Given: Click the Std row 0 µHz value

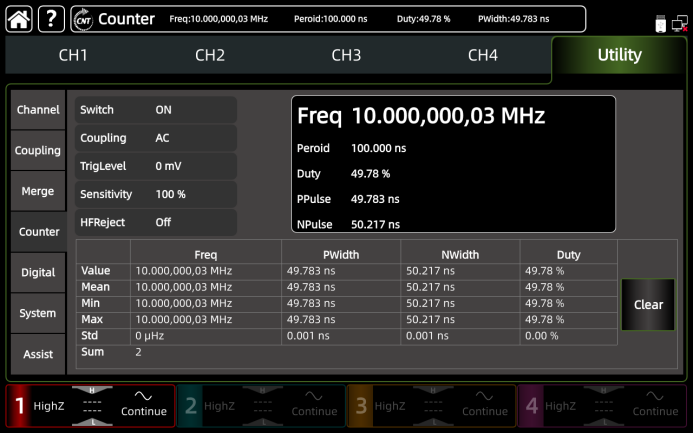Looking at the screenshot, I should (x=150, y=336).
